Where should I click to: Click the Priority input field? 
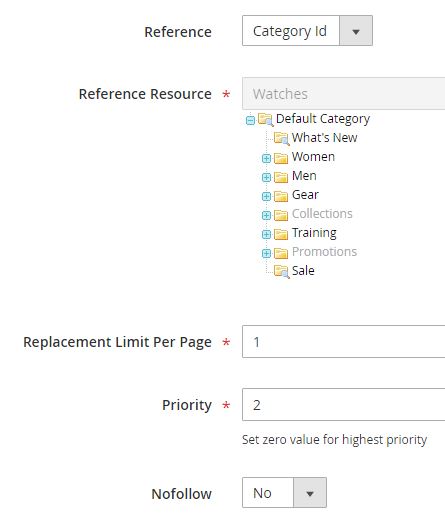[344, 405]
